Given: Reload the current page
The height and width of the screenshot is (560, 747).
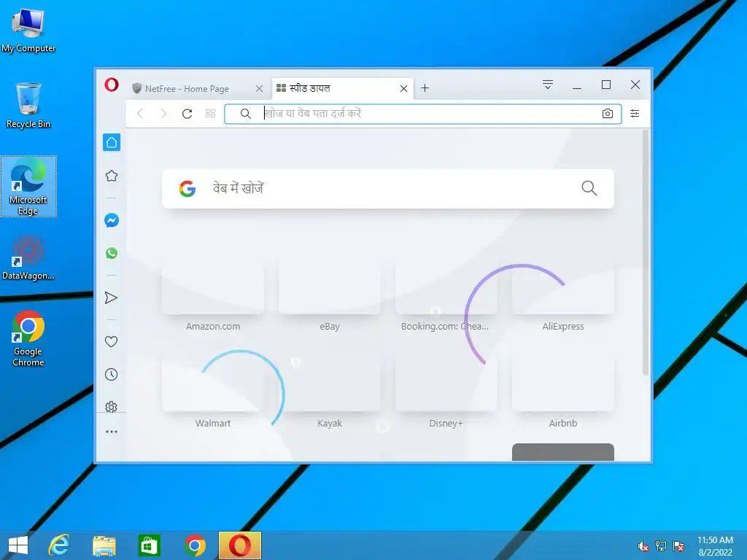Looking at the screenshot, I should point(187,113).
